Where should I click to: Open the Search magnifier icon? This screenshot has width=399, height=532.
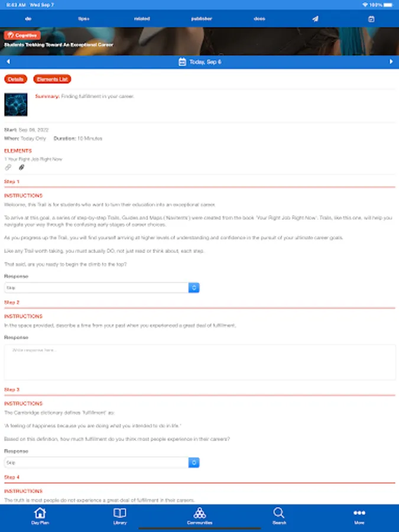coord(279,512)
